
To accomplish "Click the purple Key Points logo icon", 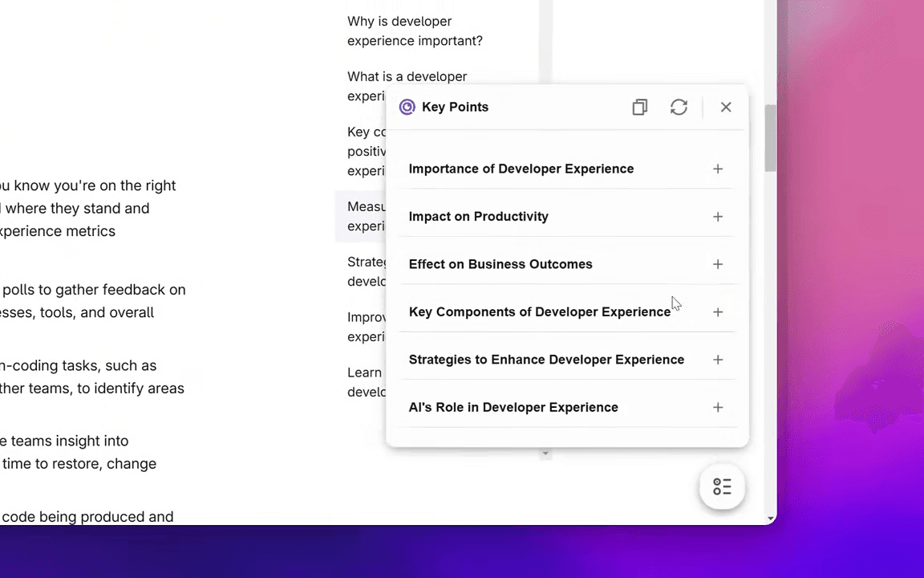I will 407,107.
